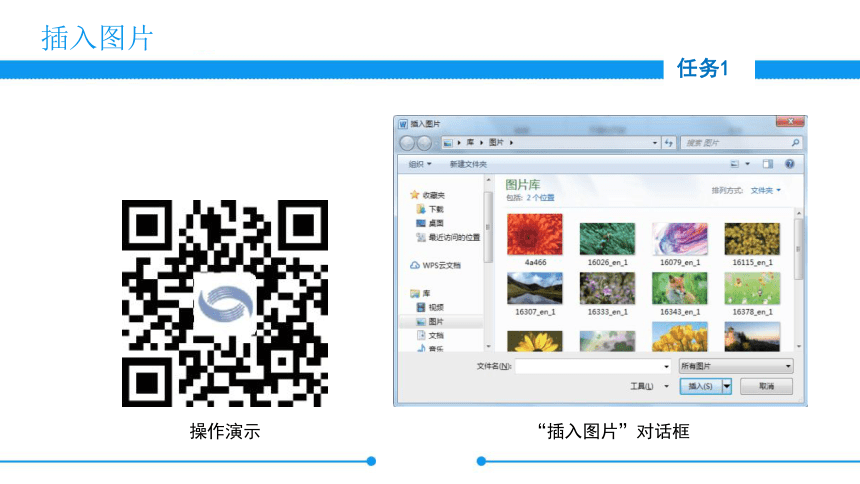Click the change view icon in toolbar
860x484 pixels.
tap(734, 164)
